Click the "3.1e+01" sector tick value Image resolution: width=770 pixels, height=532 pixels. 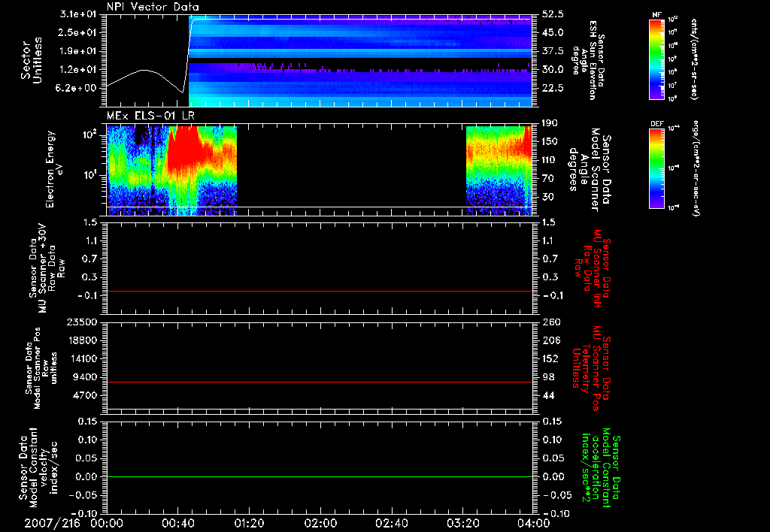pyautogui.click(x=78, y=14)
